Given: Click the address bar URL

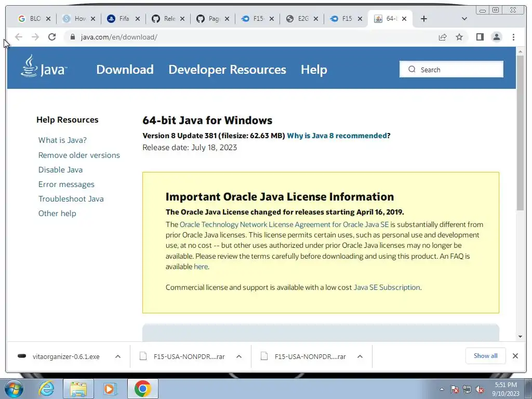Looking at the screenshot, I should coord(119,37).
